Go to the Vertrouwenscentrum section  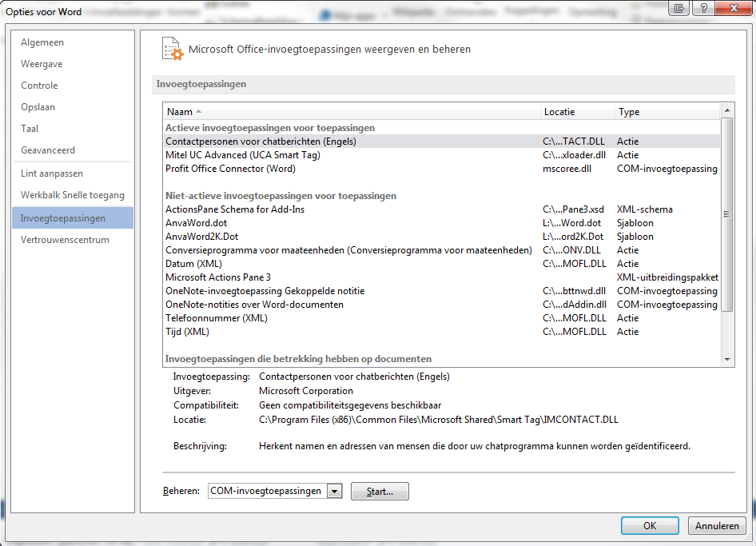[65, 240]
